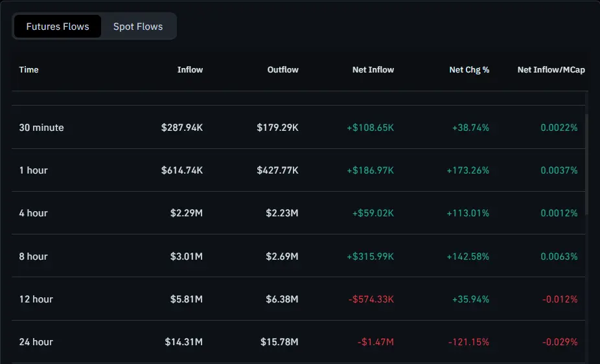This screenshot has width=600, height=364.
Task: Click the Net Chg % header
Action: pos(469,69)
